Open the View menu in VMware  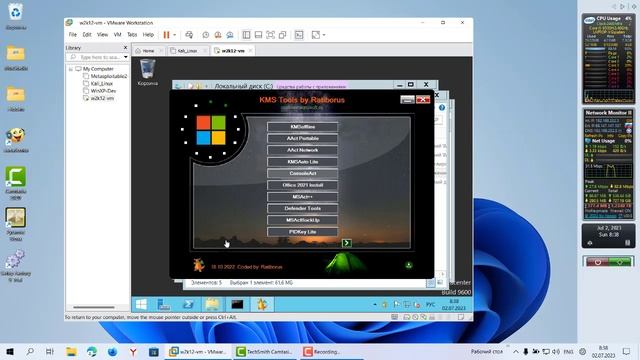click(102, 35)
